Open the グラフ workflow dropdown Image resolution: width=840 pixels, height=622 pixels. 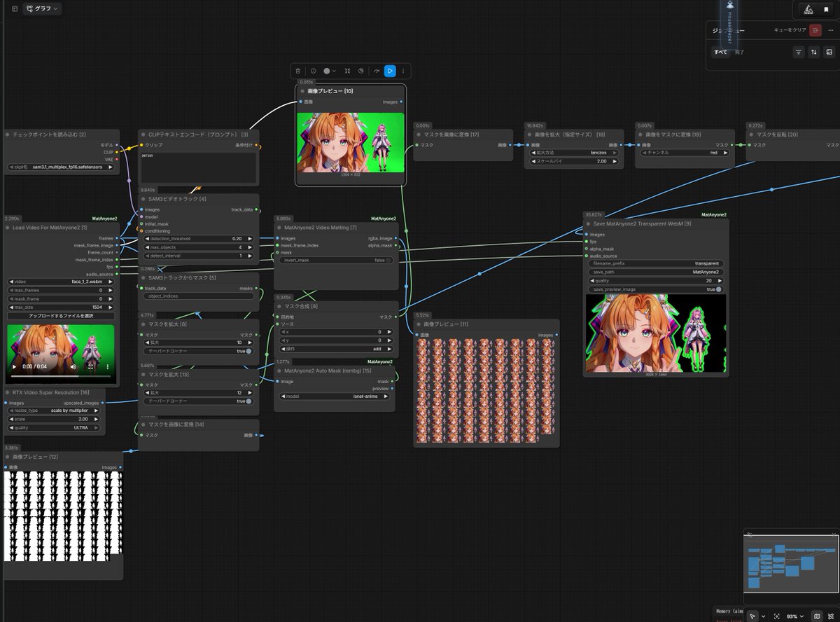[42, 9]
